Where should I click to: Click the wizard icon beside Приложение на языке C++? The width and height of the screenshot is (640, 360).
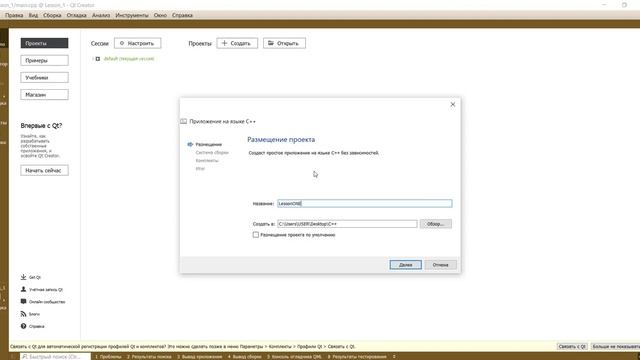[184, 122]
